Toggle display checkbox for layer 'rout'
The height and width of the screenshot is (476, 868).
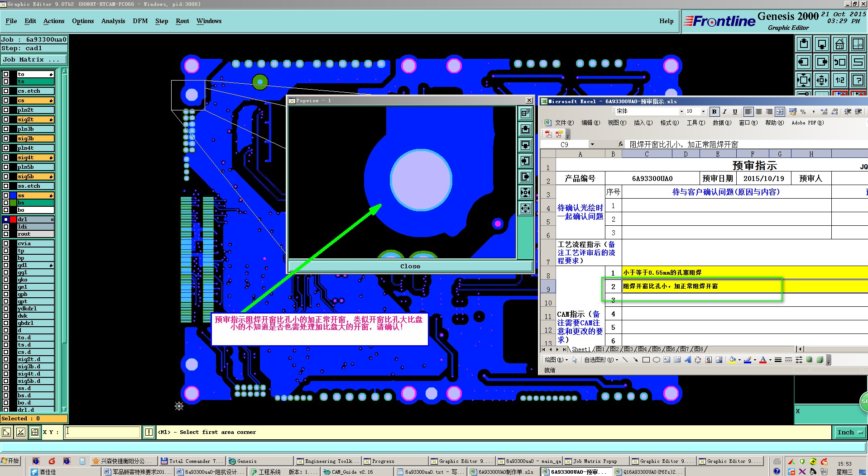click(x=6, y=234)
